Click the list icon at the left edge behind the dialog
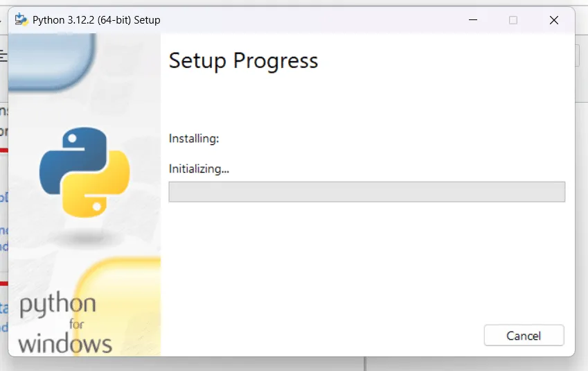 point(3,55)
